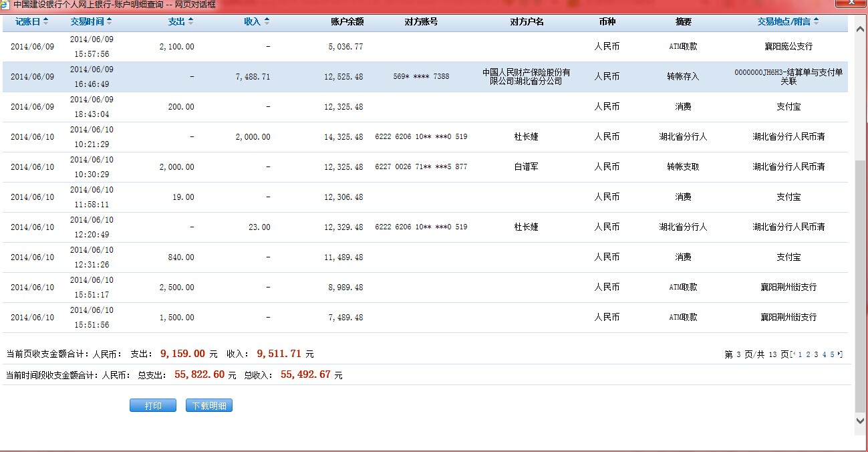Go to next page with right arrow
The image size is (868, 452).
click(840, 354)
